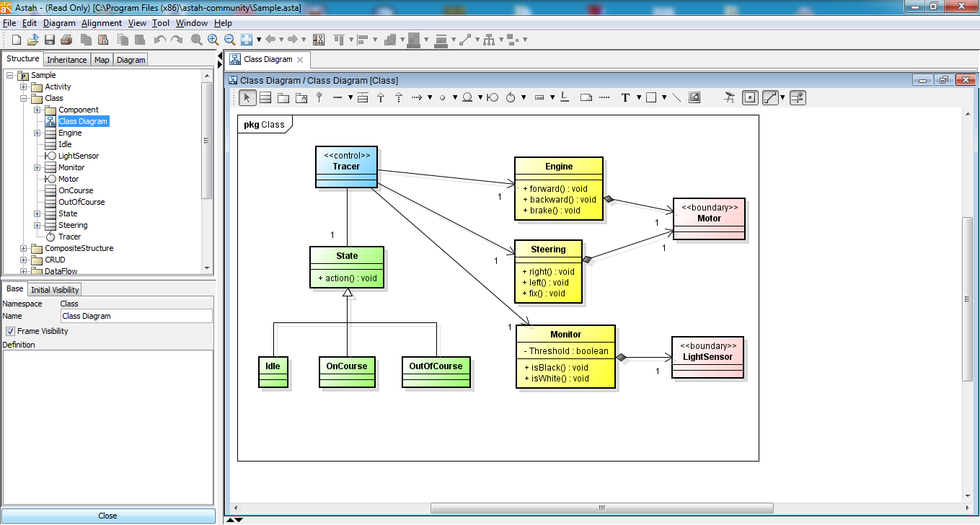Open the Diagram menu

tap(59, 23)
